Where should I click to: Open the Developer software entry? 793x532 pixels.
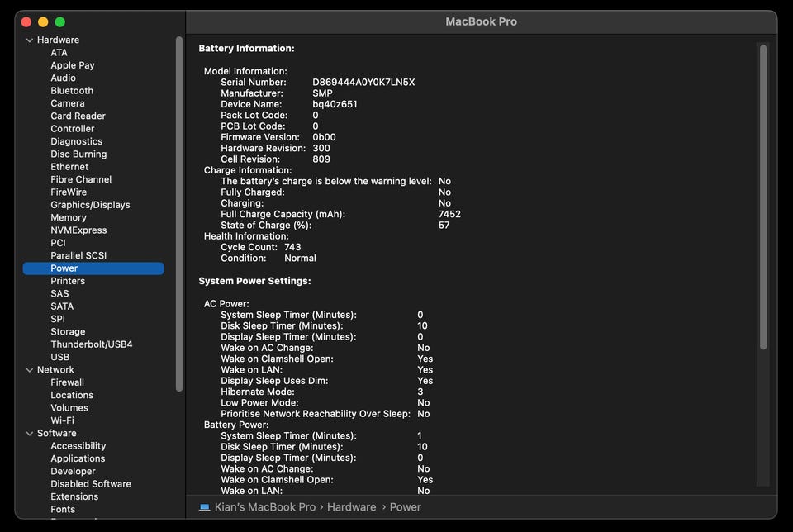click(x=73, y=472)
